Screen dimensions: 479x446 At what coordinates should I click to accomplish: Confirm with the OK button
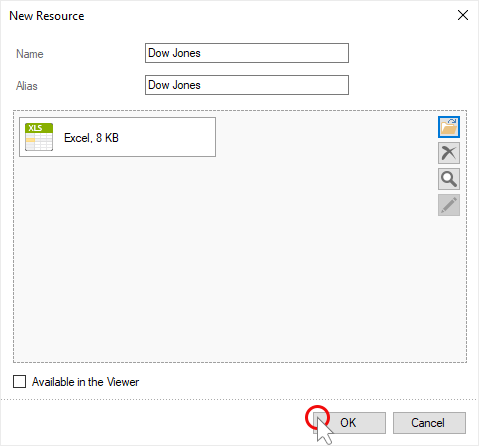[x=349, y=423]
